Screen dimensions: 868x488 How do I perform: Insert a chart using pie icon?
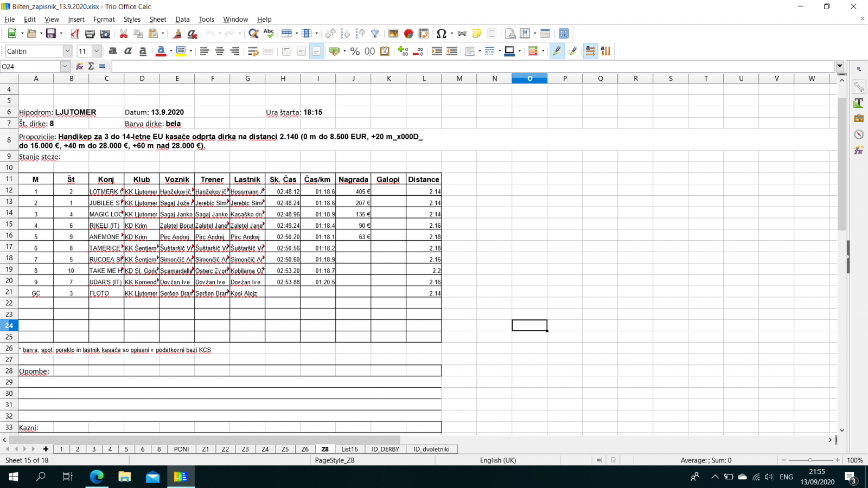tap(409, 34)
